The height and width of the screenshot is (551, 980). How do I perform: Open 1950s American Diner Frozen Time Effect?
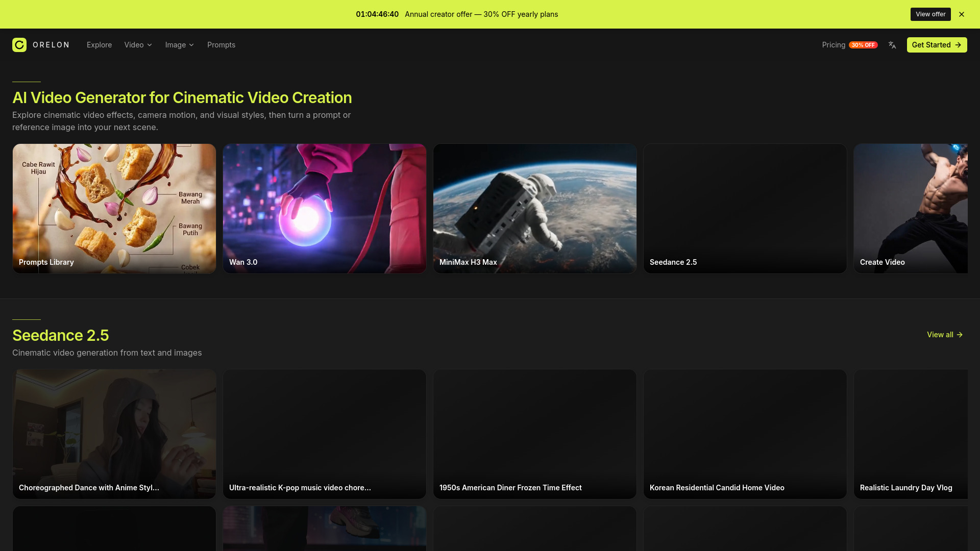pos(535,434)
